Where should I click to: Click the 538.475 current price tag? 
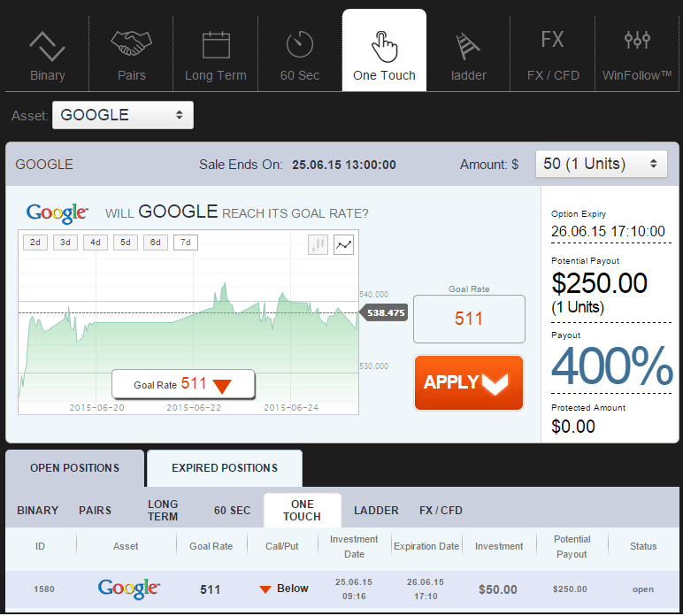pos(383,312)
